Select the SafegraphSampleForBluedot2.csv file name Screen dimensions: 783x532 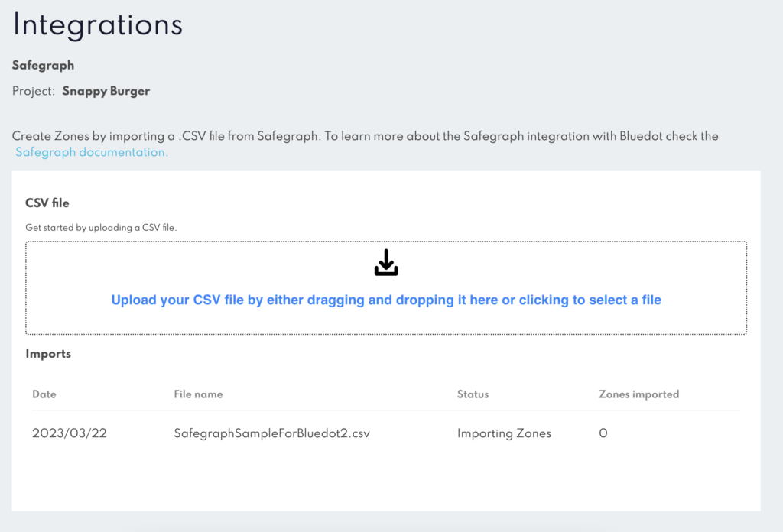[x=271, y=433]
